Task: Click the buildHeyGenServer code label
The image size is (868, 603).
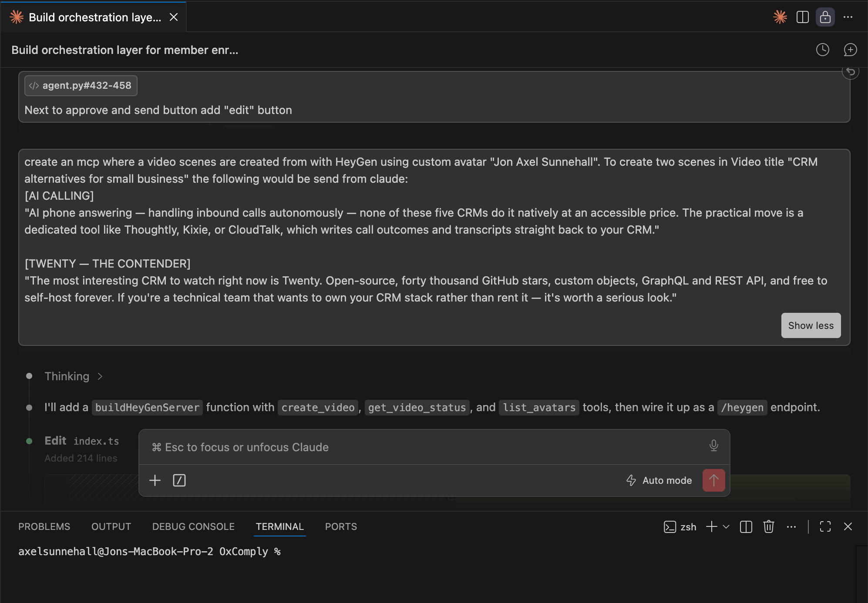Action: (x=147, y=408)
